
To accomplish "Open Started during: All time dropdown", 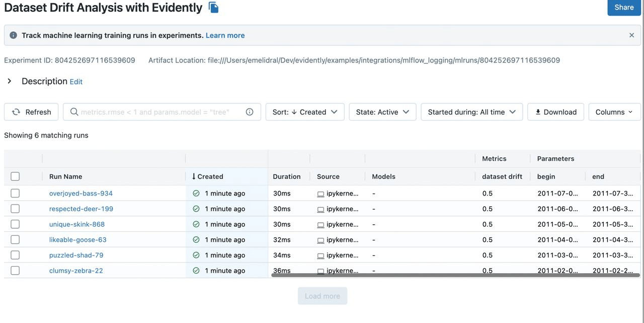I will click(x=472, y=112).
